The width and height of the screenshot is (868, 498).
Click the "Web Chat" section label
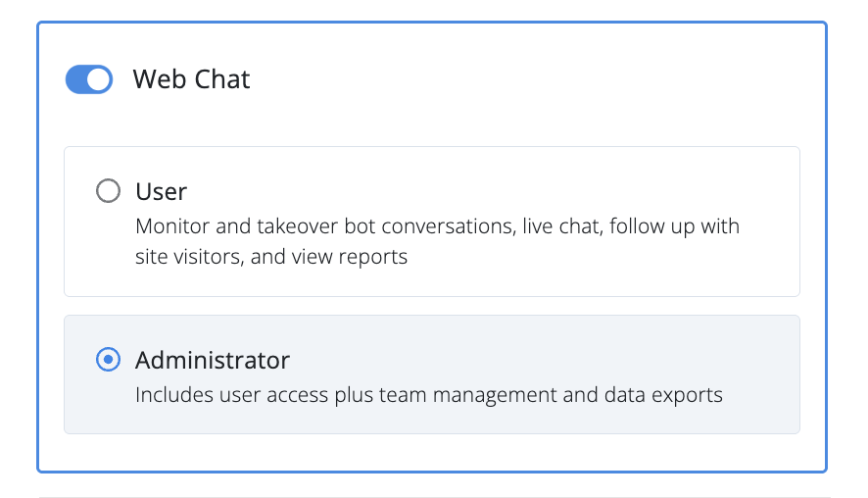click(191, 79)
